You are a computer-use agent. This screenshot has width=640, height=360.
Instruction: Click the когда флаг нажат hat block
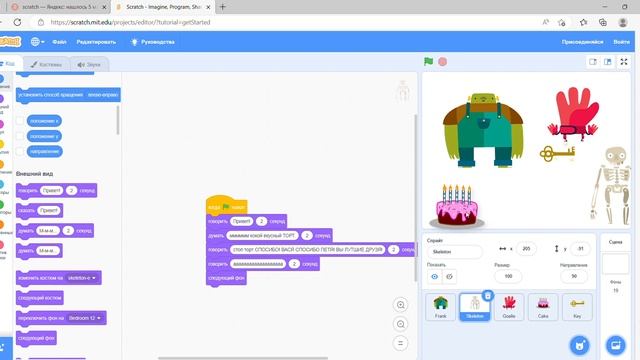point(227,206)
